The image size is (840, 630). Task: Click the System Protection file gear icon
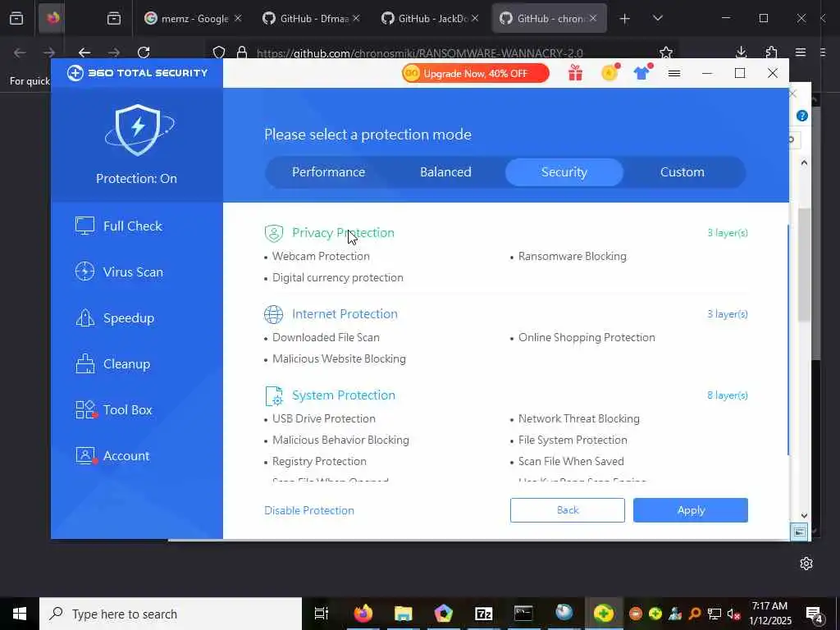coord(274,396)
